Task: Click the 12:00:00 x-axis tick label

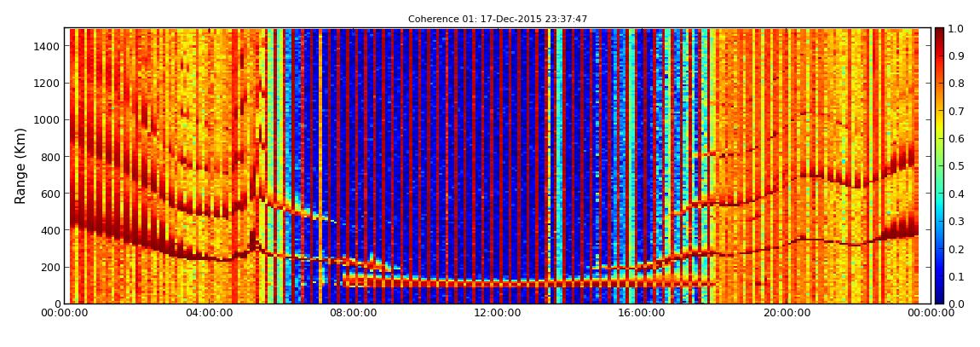Action: point(496,313)
